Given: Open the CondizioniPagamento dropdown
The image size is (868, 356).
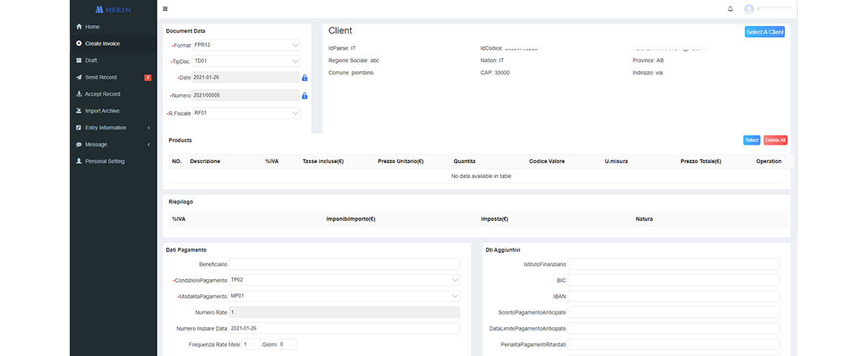Looking at the screenshot, I should coord(344,280).
